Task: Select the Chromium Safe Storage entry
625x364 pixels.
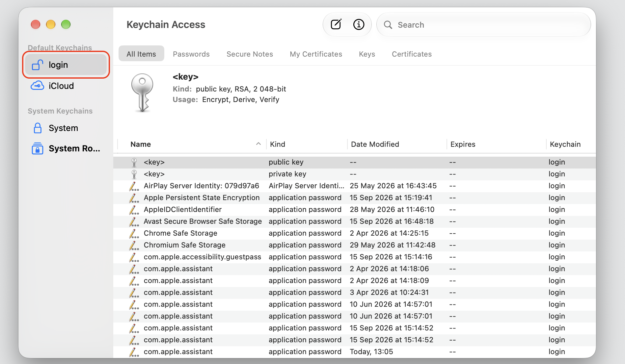Action: click(355, 245)
